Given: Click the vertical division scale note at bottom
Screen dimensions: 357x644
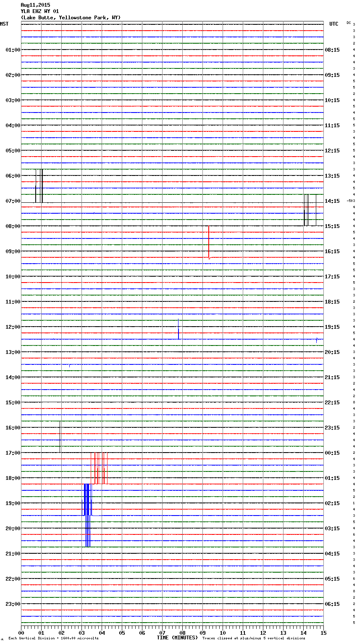Looking at the screenshot, I should coord(53,639).
